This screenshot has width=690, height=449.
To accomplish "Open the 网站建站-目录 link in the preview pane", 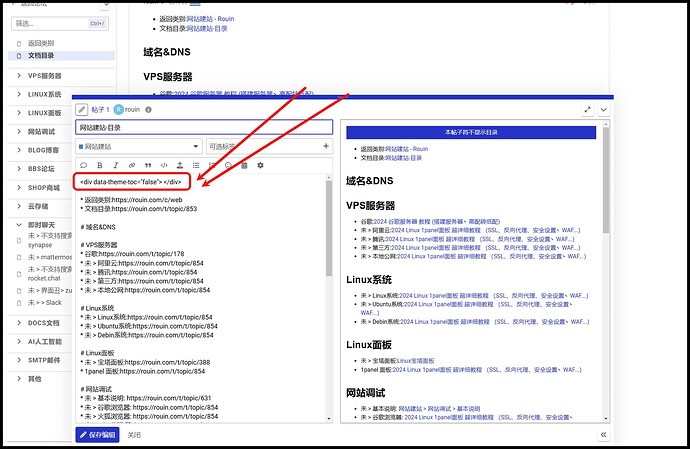I will [x=404, y=158].
